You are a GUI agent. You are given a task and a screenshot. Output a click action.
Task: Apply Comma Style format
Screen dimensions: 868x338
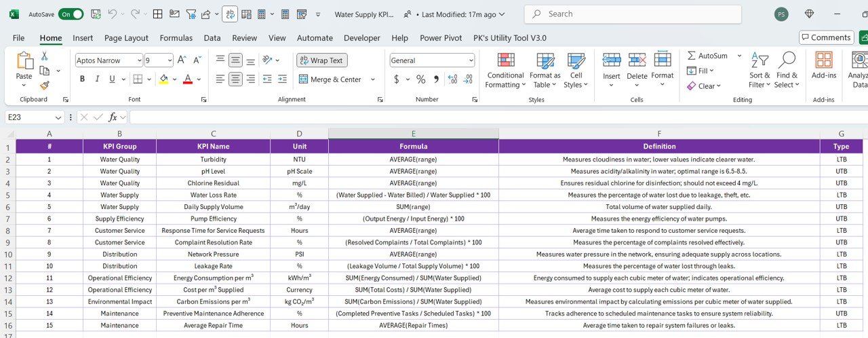[x=436, y=79]
